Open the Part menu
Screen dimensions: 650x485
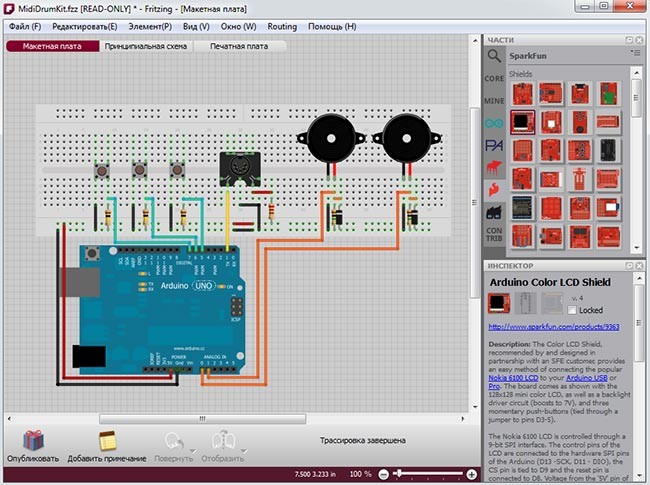[150, 27]
